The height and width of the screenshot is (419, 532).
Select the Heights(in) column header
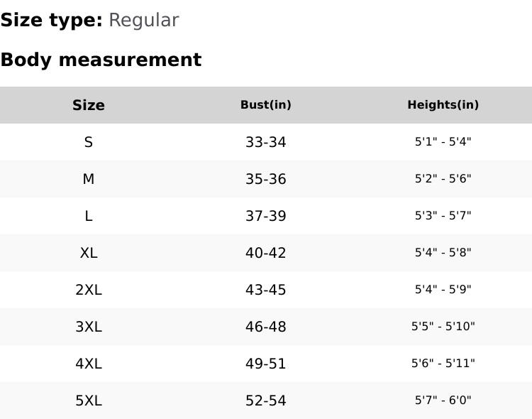pos(443,105)
